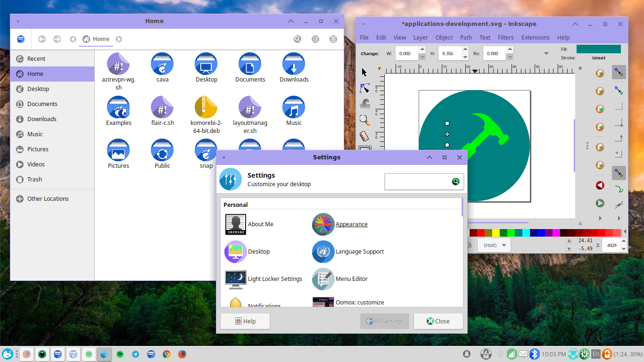Open the Appearance settings icon
This screenshot has height=362, width=644.
[x=323, y=224]
